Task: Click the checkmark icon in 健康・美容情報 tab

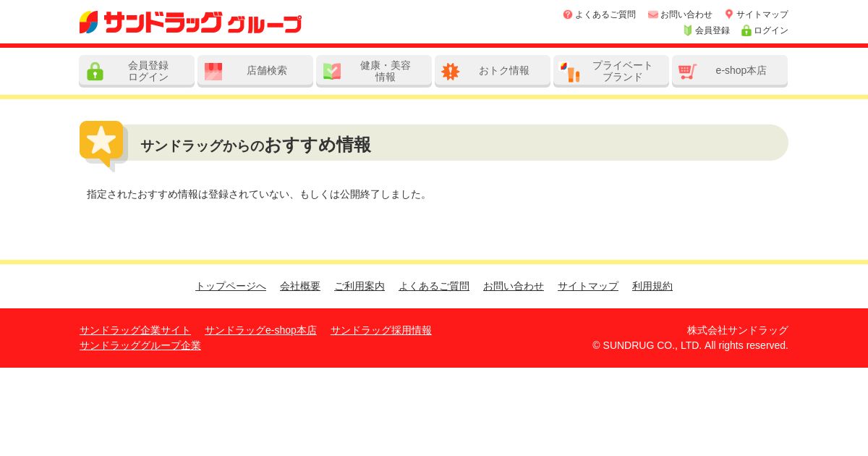Action: (332, 71)
